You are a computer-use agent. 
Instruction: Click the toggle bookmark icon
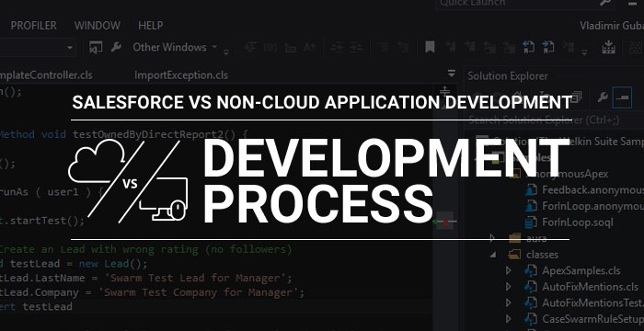tap(430, 47)
